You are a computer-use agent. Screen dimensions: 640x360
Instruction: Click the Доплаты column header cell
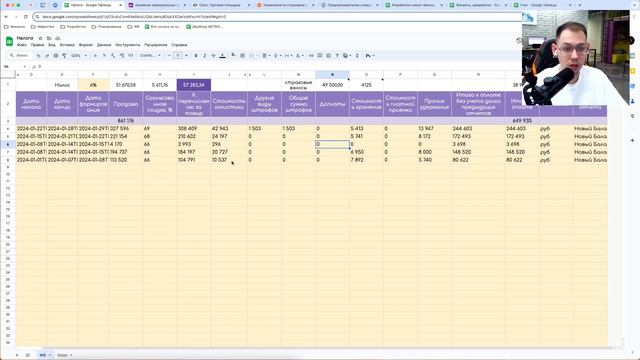pos(332,104)
